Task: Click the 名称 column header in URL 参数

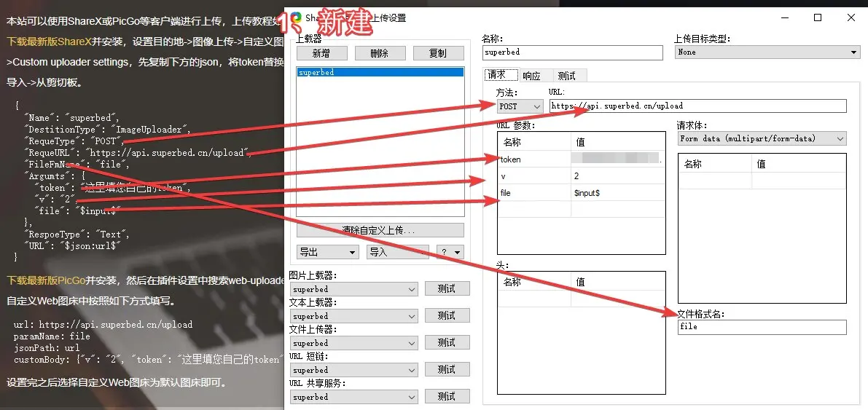Action: [x=534, y=142]
